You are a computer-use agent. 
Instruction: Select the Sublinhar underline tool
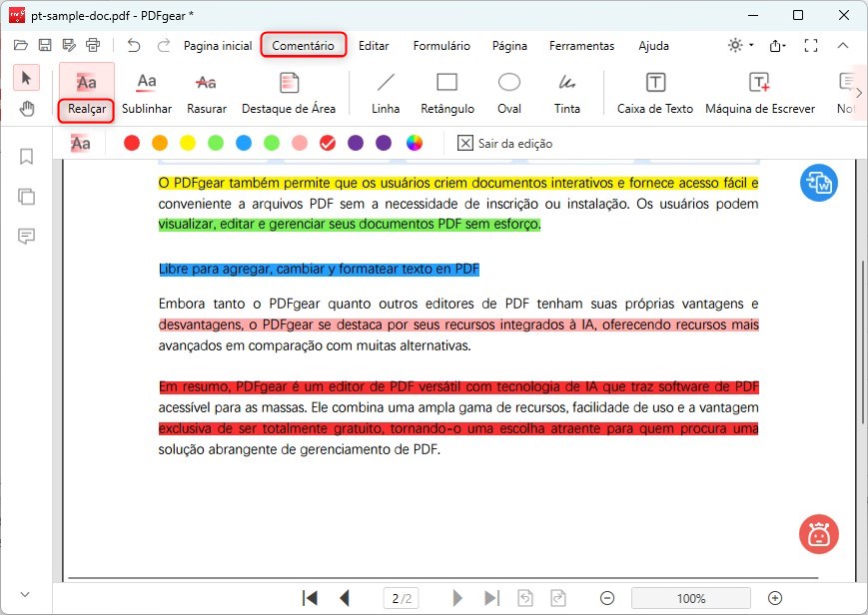(x=147, y=93)
